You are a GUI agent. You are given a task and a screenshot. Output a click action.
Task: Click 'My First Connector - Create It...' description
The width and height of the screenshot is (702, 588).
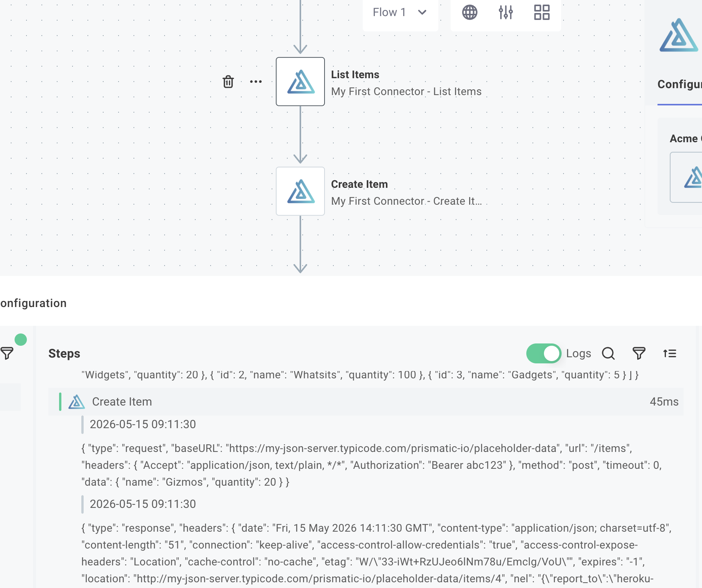pyautogui.click(x=406, y=201)
